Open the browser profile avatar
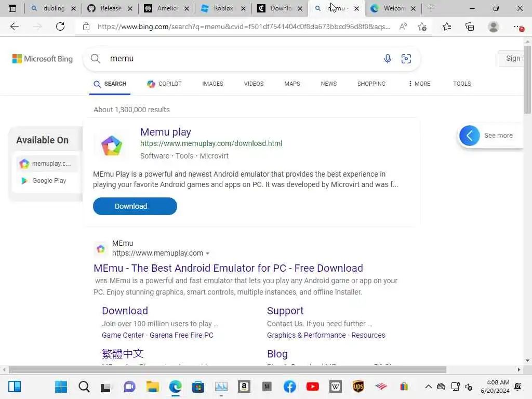Image resolution: width=532 pixels, height=399 pixels. tap(494, 26)
